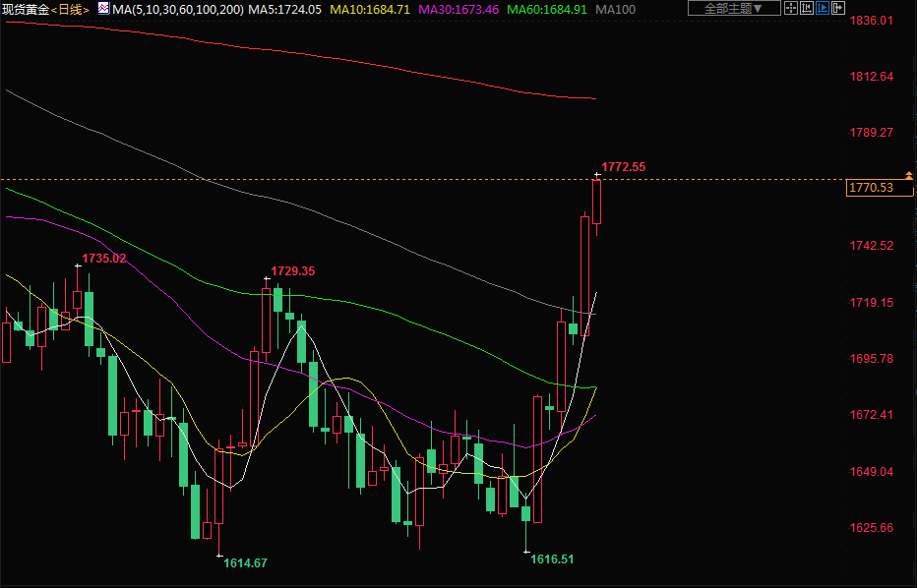
Task: Click the blue highlighted chart toolbar icon
Action: tap(822, 8)
